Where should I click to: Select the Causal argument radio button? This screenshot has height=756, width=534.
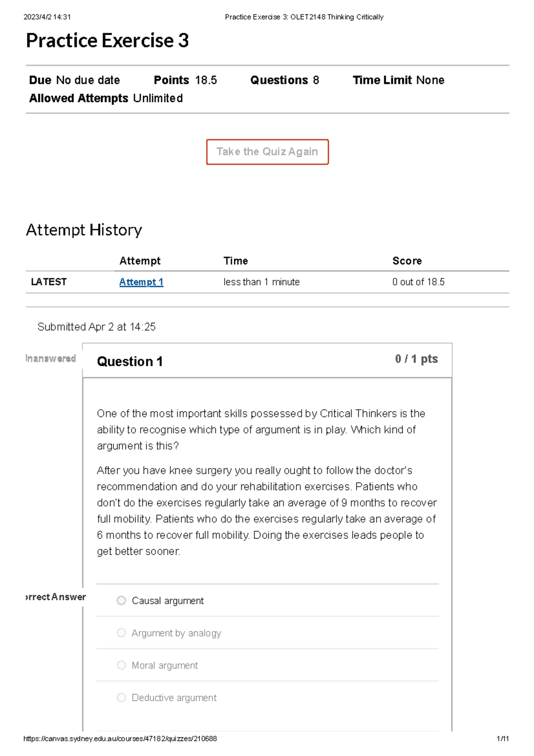[121, 600]
